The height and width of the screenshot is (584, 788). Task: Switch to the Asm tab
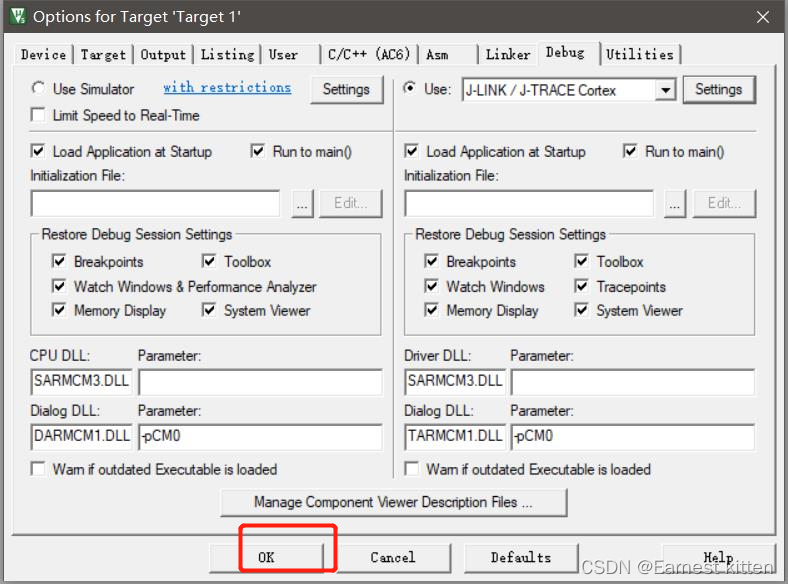tap(437, 54)
